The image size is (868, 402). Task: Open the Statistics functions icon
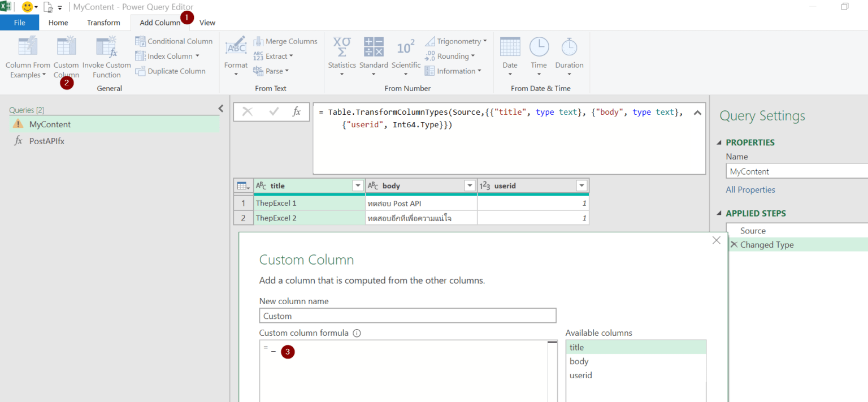(341, 47)
